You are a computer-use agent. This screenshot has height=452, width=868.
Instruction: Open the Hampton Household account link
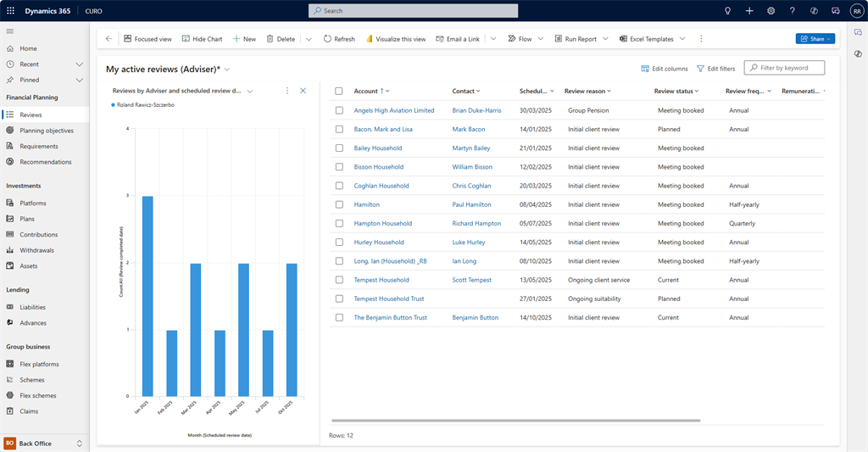click(x=382, y=224)
